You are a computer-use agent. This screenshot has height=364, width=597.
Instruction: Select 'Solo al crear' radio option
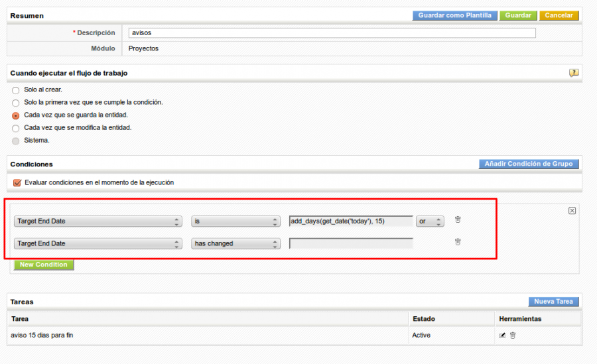pyautogui.click(x=16, y=90)
